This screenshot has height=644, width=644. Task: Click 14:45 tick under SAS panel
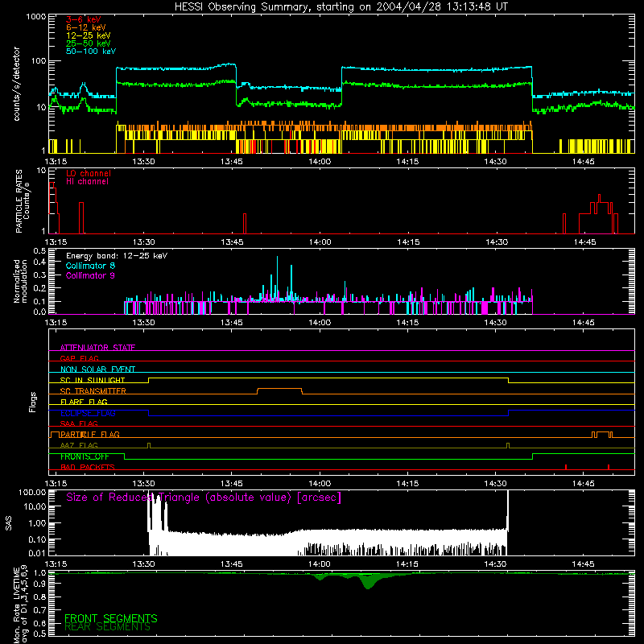click(583, 564)
